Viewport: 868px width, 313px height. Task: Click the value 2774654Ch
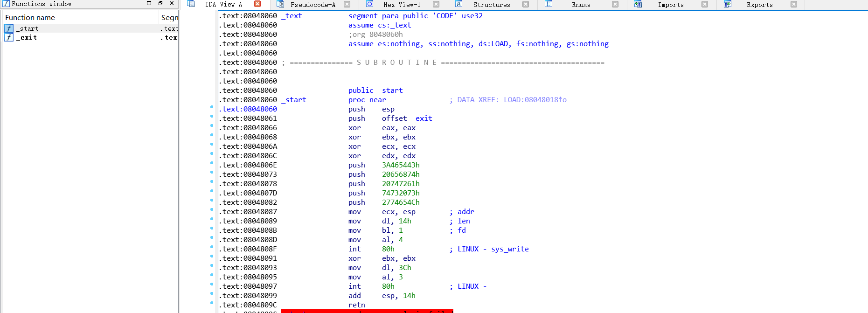(401, 202)
